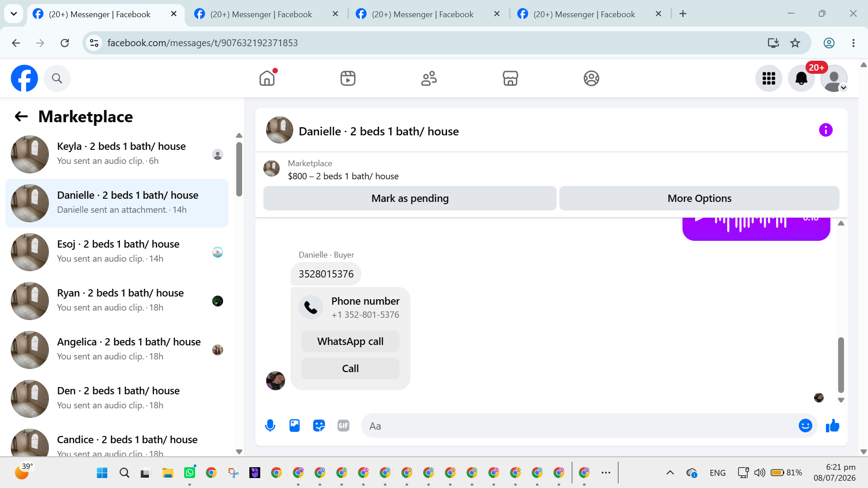The width and height of the screenshot is (868, 488).
Task: Open Keyla's 2 beds 1 bath conversation
Action: pos(117,154)
